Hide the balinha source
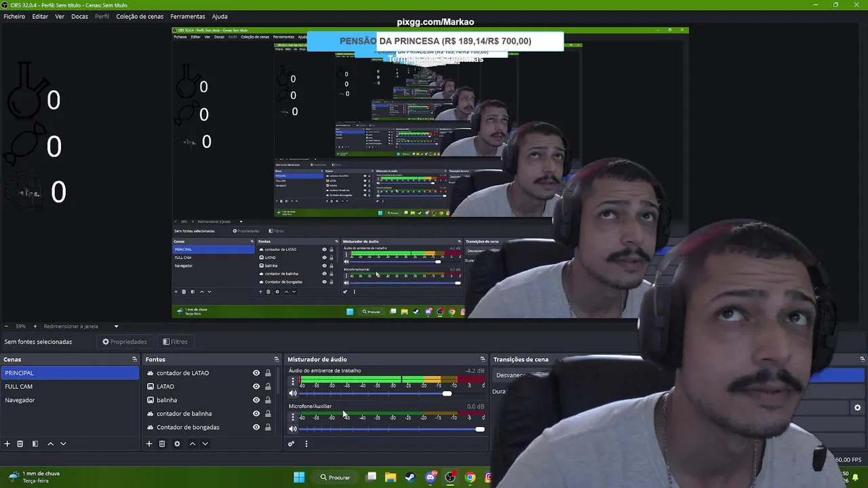Image resolution: width=868 pixels, height=488 pixels. point(256,400)
